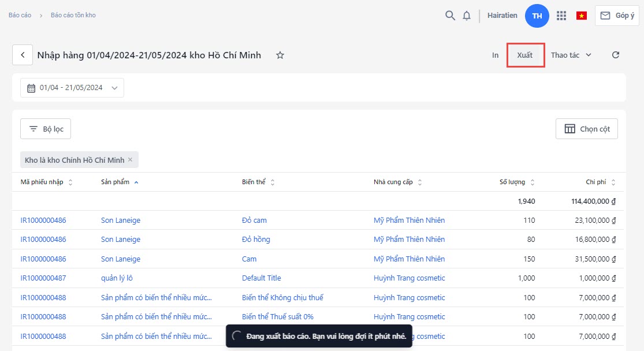Switch language via Vietnam flag icon
The width and height of the screenshot is (644, 351).
[581, 16]
